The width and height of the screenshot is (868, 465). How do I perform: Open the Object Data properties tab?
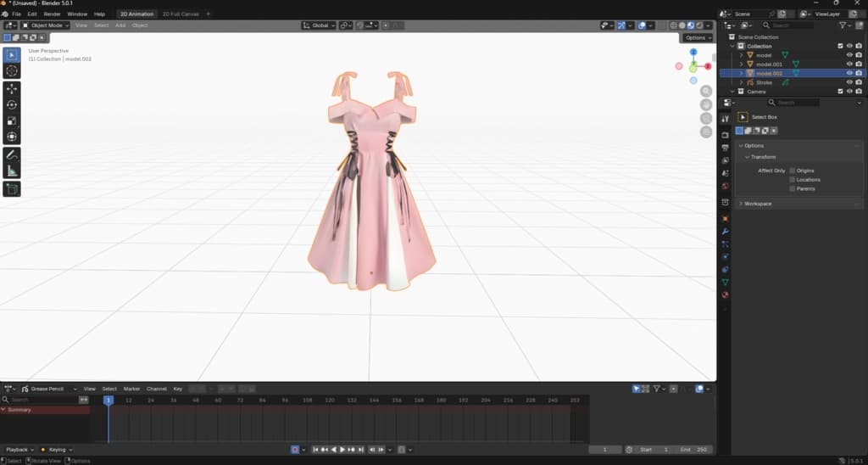(726, 282)
